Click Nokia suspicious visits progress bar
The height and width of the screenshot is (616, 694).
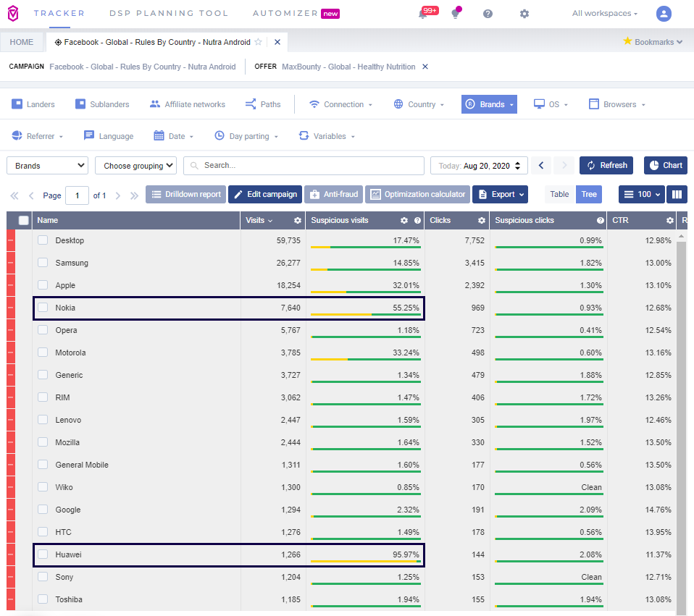pyautogui.click(x=365, y=315)
